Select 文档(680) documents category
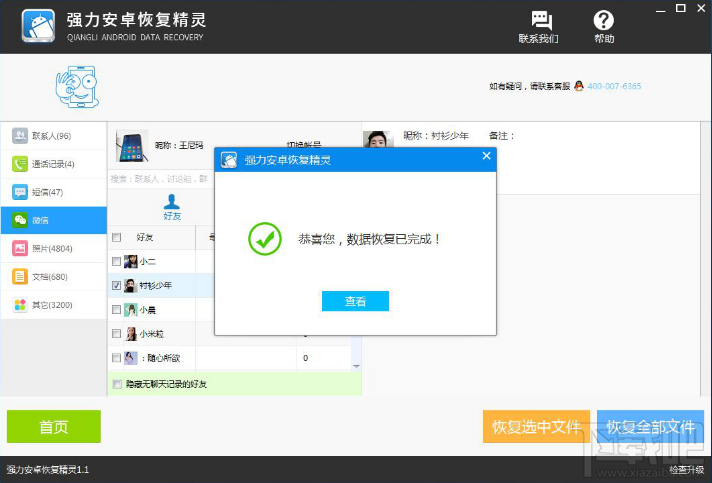 pos(53,277)
